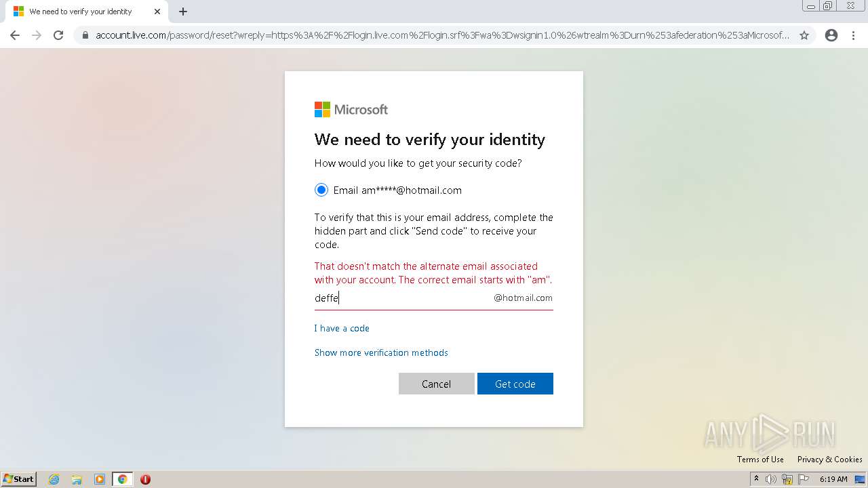Screen dimensions: 868x488
Task: Click the network tray icon
Action: [787, 479]
